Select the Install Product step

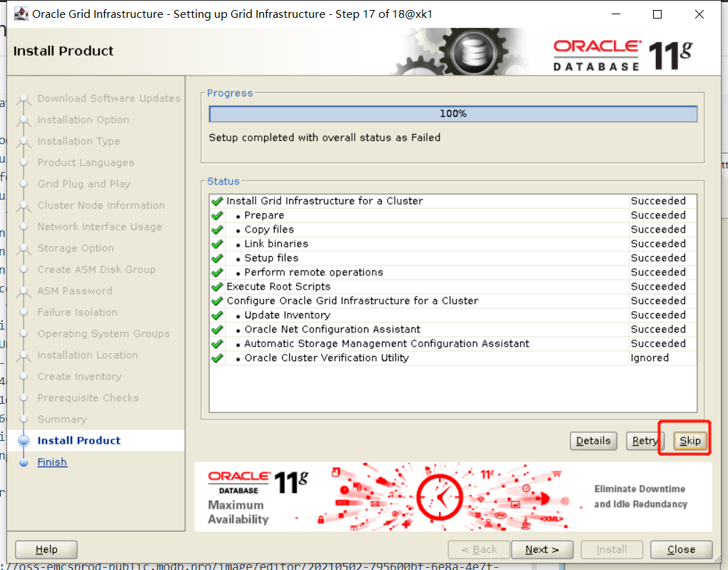[x=79, y=440]
